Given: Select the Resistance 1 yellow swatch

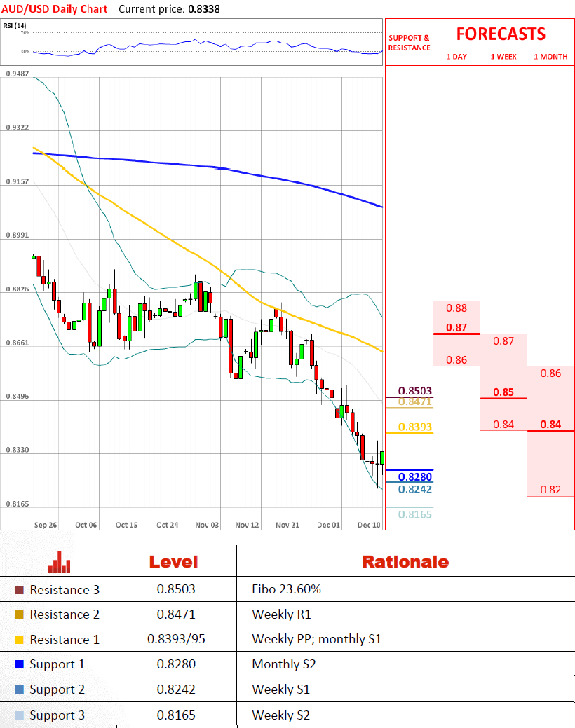Looking at the screenshot, I should tap(19, 640).
